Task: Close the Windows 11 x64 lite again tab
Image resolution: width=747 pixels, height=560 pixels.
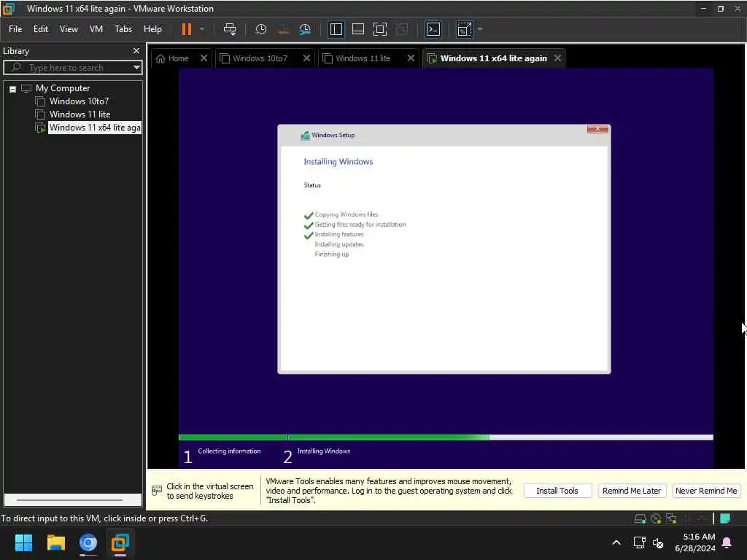Action: (557, 58)
